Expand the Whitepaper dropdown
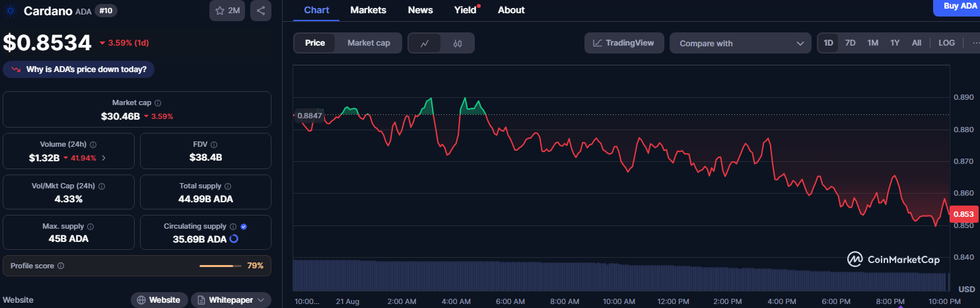 [231, 300]
